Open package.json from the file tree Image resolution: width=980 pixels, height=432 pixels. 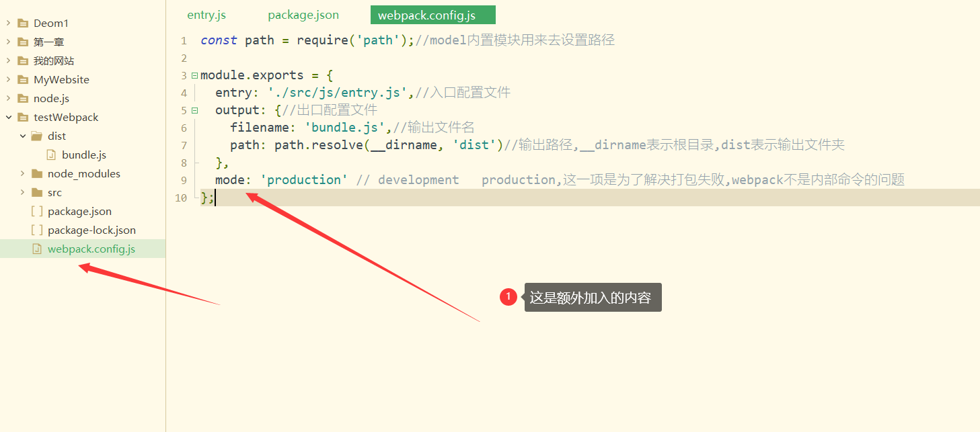(x=79, y=211)
